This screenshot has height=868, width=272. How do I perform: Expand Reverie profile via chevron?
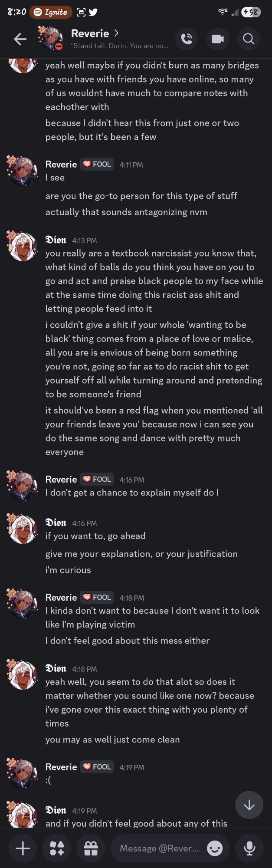click(x=116, y=33)
